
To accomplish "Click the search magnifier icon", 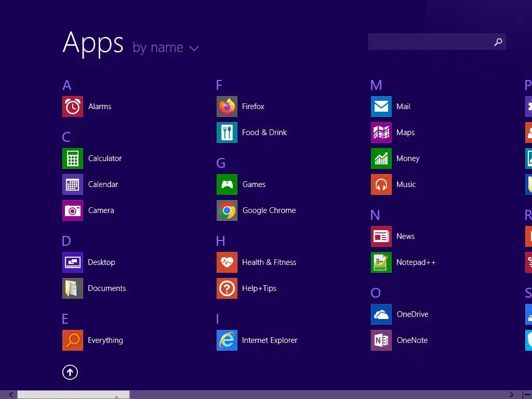I will pos(498,42).
